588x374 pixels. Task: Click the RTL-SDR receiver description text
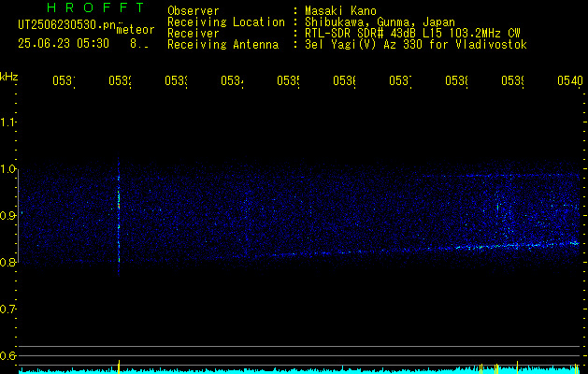point(413,34)
